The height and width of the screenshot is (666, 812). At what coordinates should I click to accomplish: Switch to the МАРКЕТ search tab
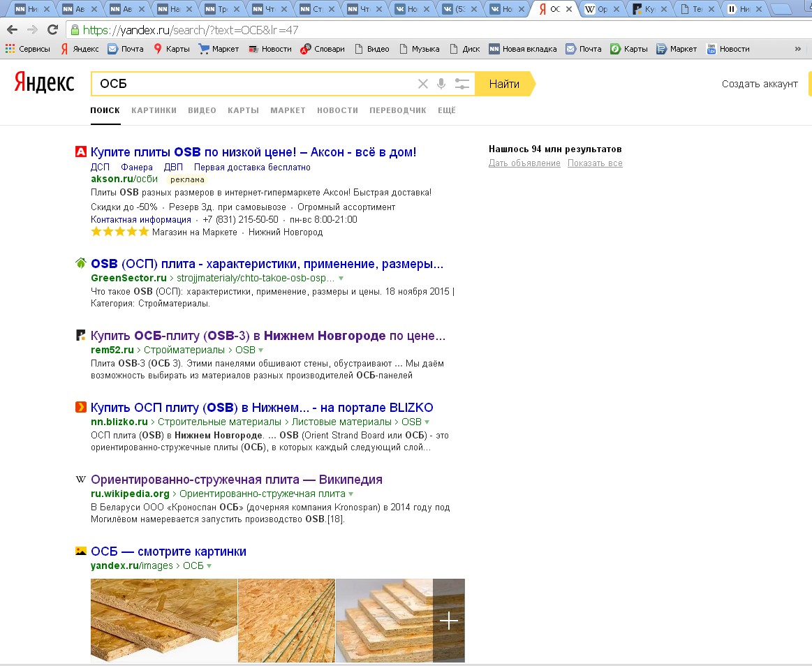click(x=288, y=110)
